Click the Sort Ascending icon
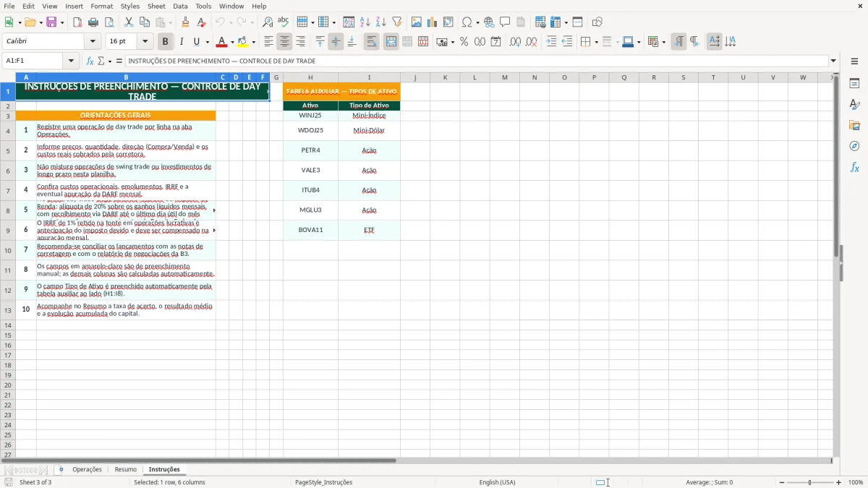 point(365,22)
